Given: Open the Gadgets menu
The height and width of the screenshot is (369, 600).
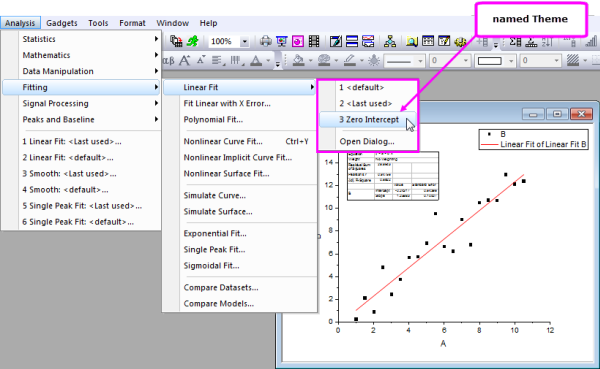Looking at the screenshot, I should [62, 23].
